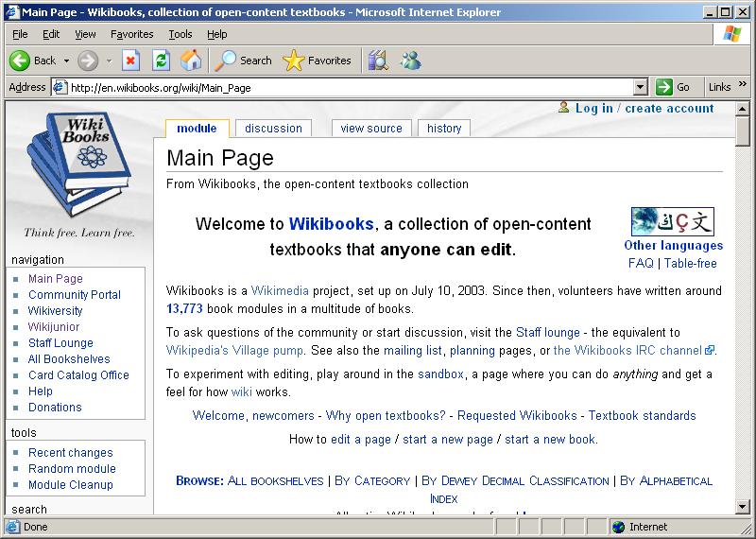Open the sandbox link
This screenshot has width=756, height=539.
click(440, 374)
